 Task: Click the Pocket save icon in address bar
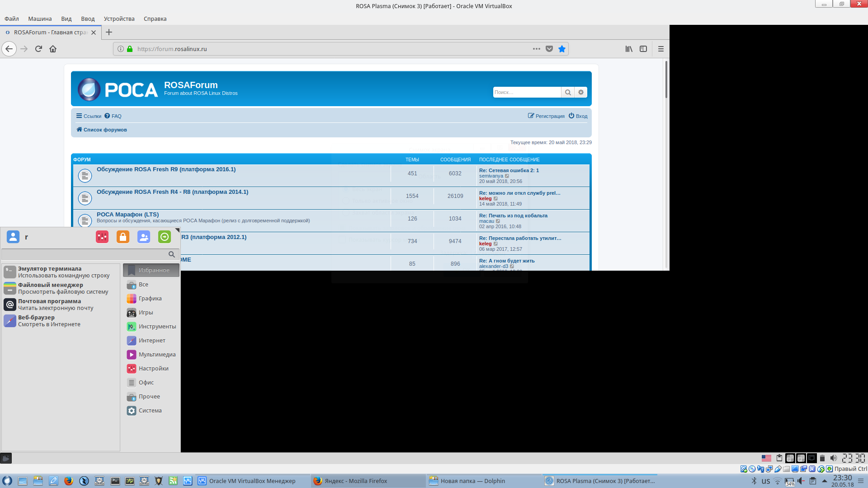(549, 49)
